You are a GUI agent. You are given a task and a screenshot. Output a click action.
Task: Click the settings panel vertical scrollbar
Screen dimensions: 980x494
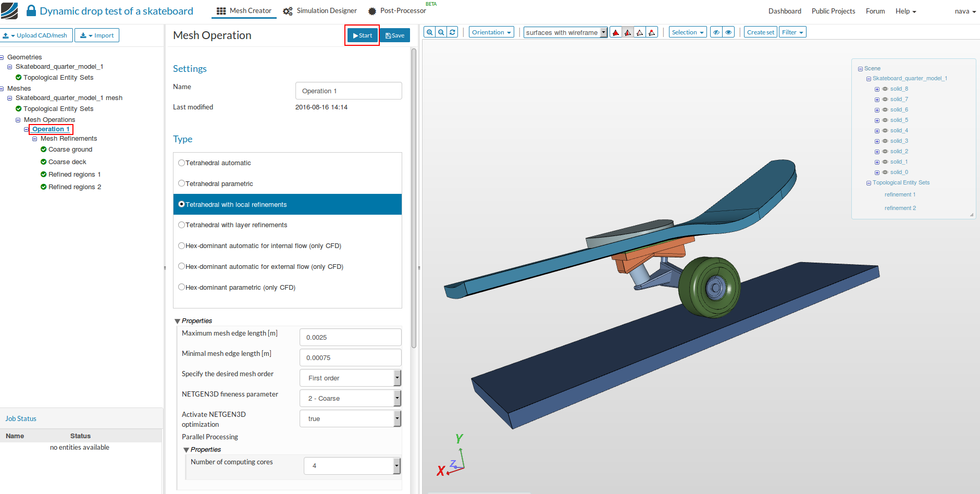tap(414, 198)
